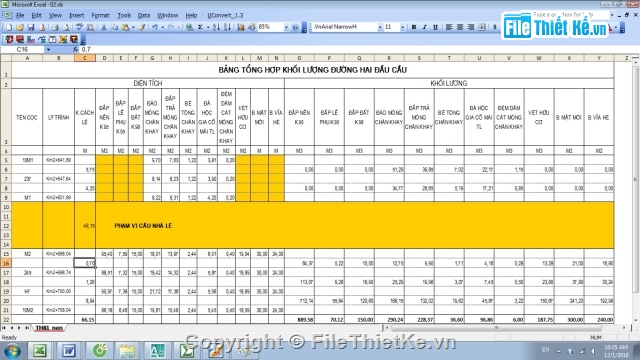Click the Save diskette icon

(31, 27)
